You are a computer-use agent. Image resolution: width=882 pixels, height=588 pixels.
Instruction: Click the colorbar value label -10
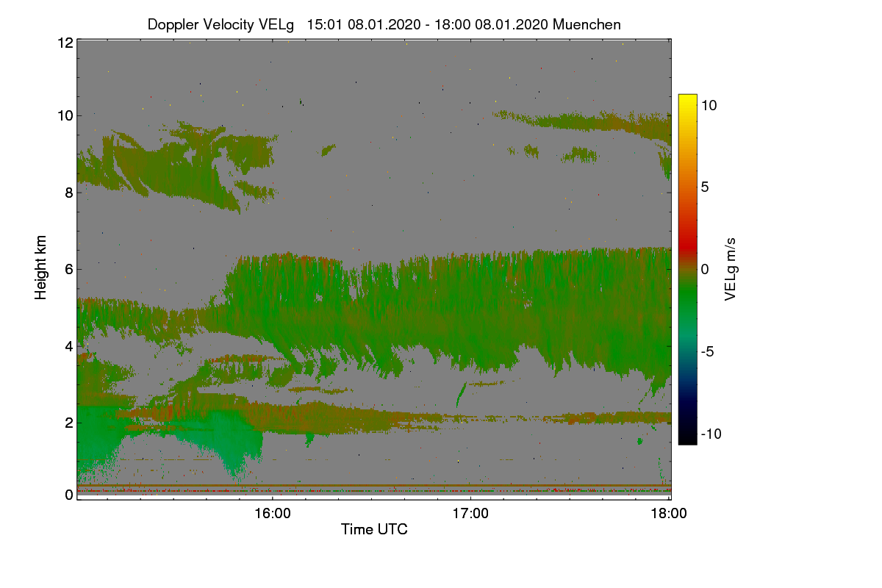pyautogui.click(x=711, y=434)
